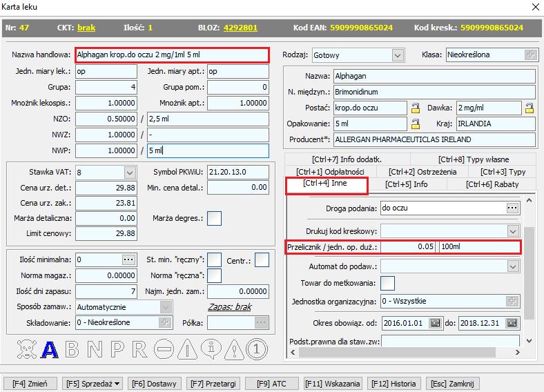Click the F9 ATC button
This screenshot has width=544, height=392.
[271, 384]
